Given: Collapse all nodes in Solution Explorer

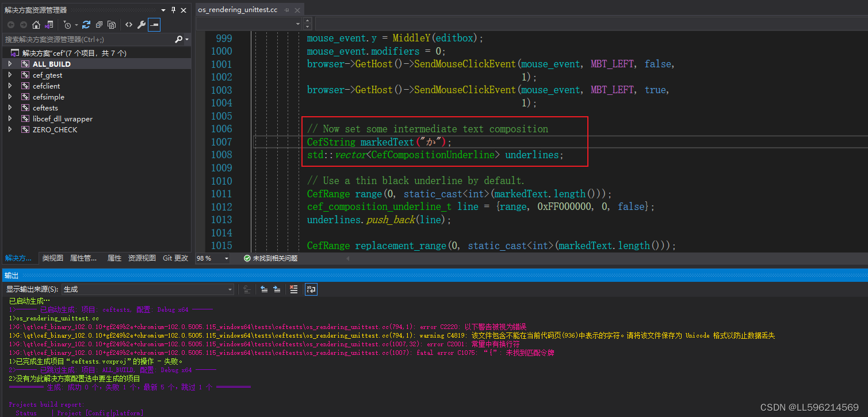Looking at the screenshot, I should 99,25.
